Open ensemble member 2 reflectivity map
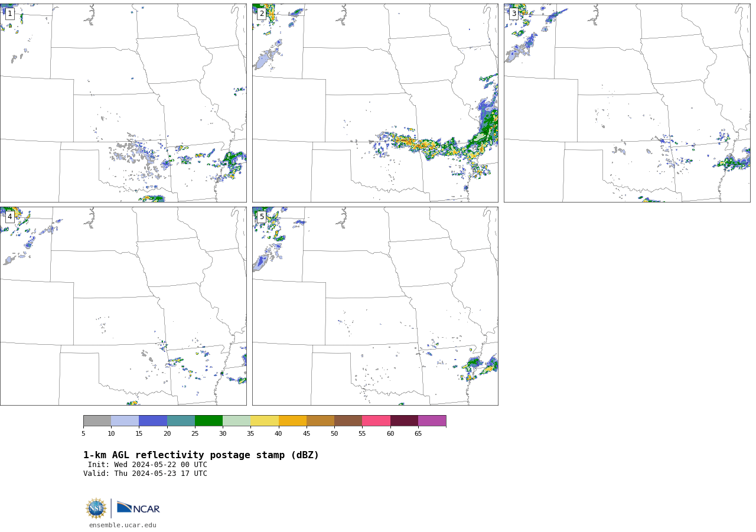756x532 pixels. (375, 103)
